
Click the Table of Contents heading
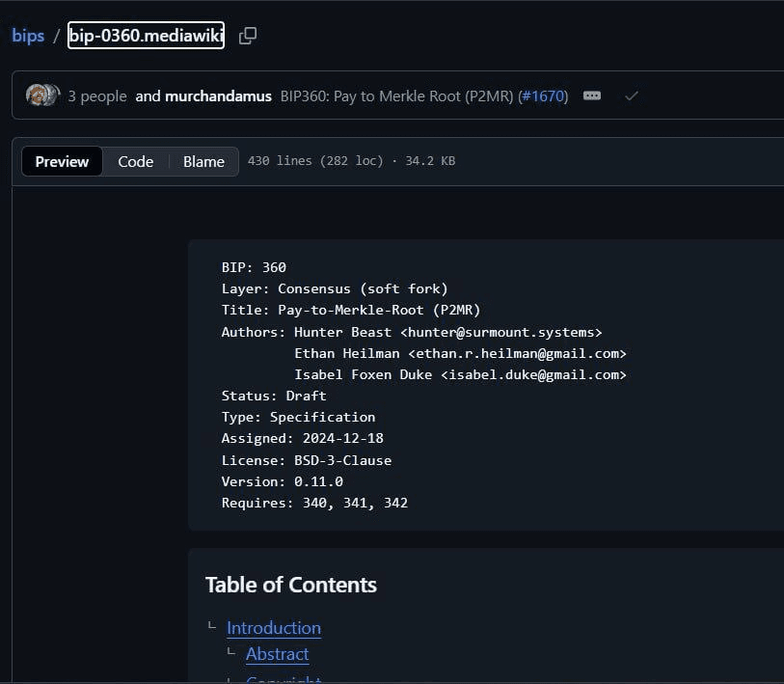pyautogui.click(x=290, y=585)
